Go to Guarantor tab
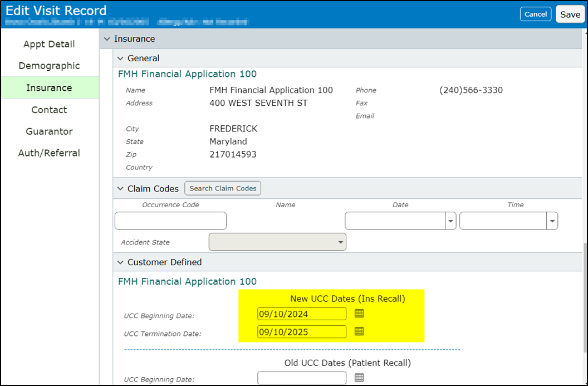 [x=49, y=131]
